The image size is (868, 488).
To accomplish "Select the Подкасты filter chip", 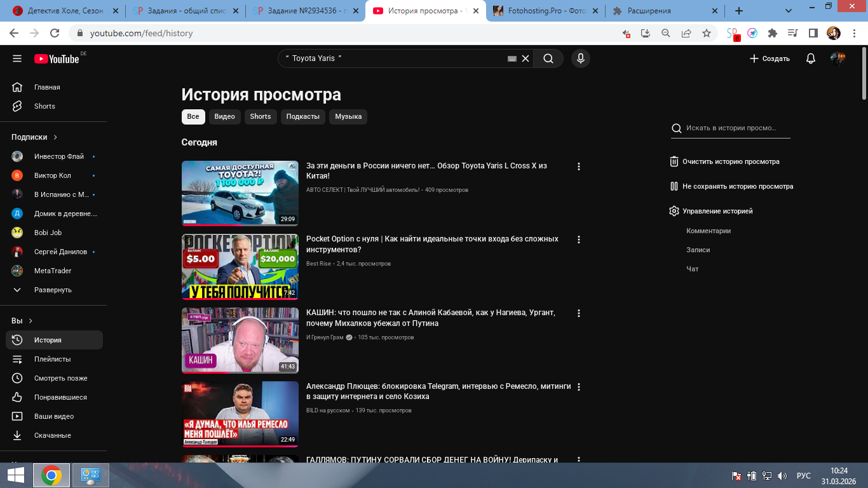I will [x=303, y=117].
